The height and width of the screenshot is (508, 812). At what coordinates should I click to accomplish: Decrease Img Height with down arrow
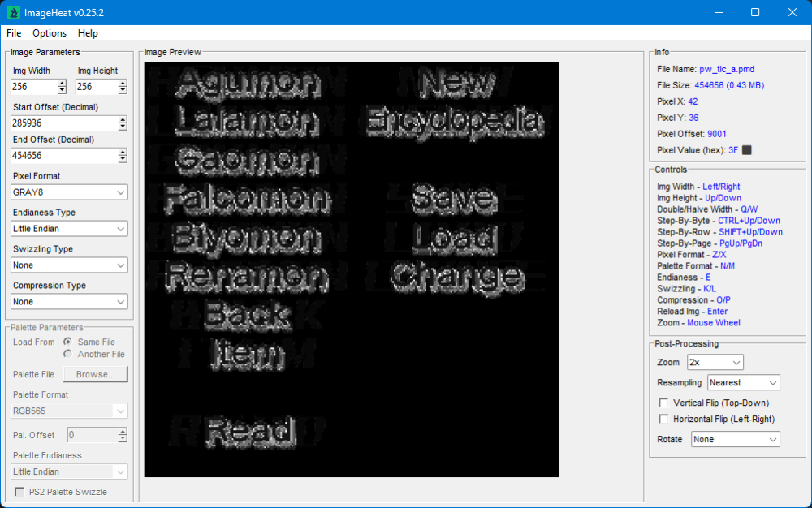coord(123,90)
